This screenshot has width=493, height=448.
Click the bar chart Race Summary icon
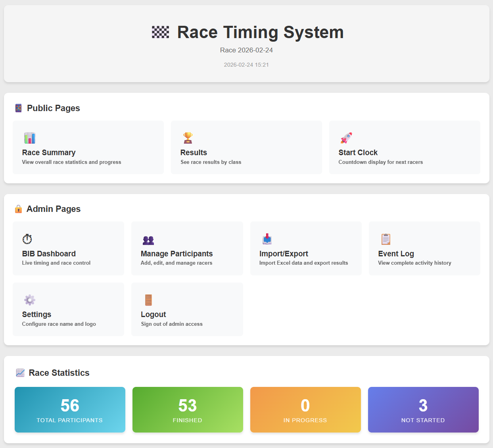point(30,138)
